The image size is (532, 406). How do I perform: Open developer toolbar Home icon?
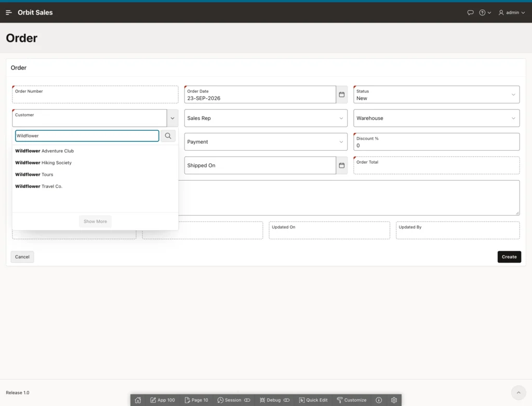pos(138,400)
